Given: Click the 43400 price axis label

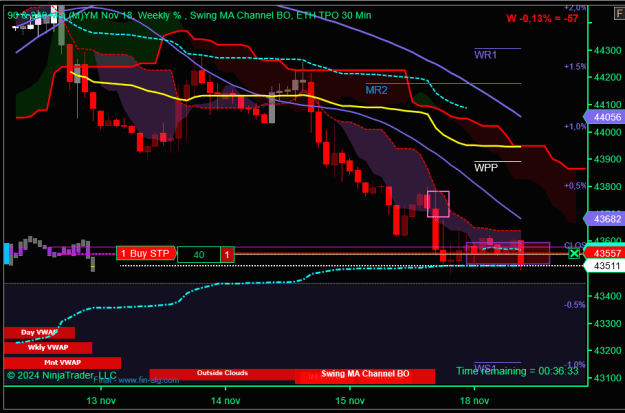Looking at the screenshot, I should click(x=607, y=296).
